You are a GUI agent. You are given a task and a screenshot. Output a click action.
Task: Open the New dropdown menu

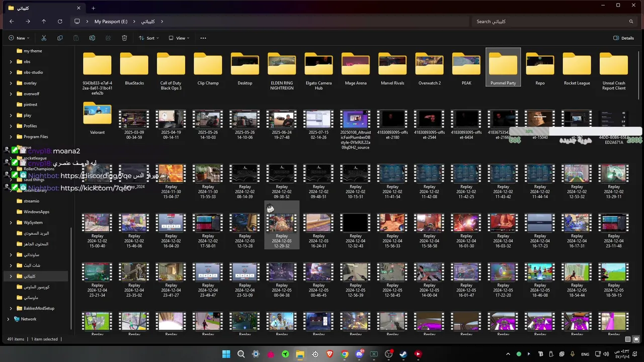click(19, 38)
